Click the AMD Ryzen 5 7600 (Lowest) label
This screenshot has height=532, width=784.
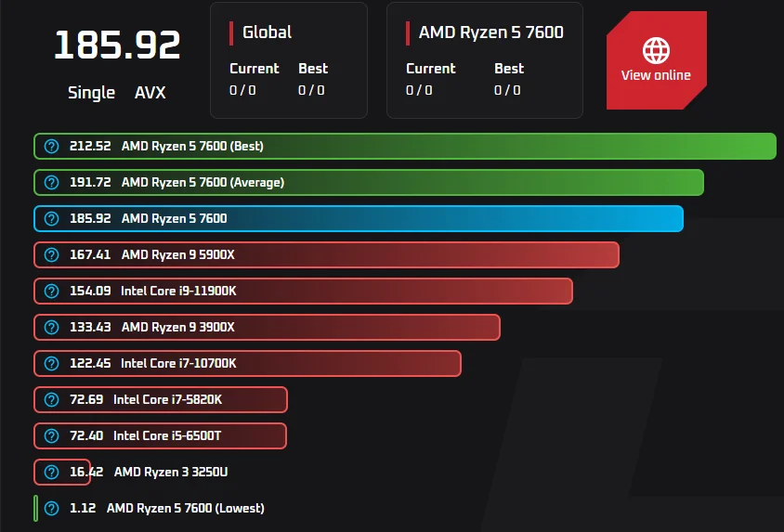pyautogui.click(x=185, y=509)
